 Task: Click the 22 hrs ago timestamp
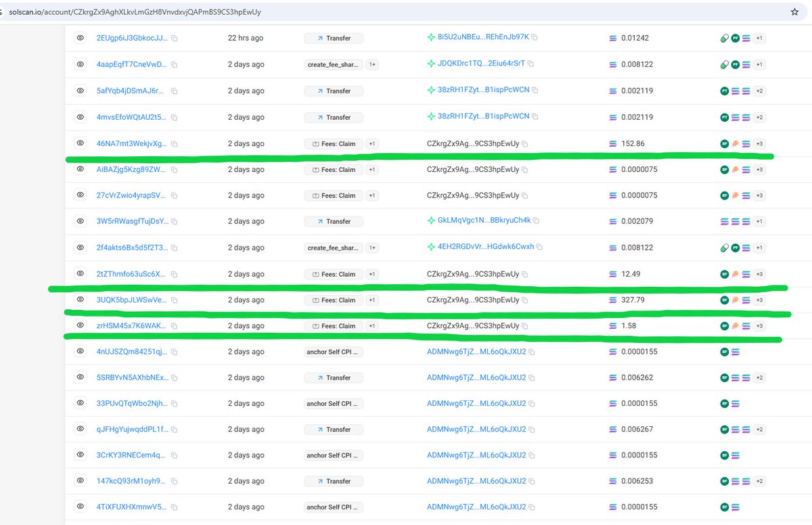(x=246, y=38)
